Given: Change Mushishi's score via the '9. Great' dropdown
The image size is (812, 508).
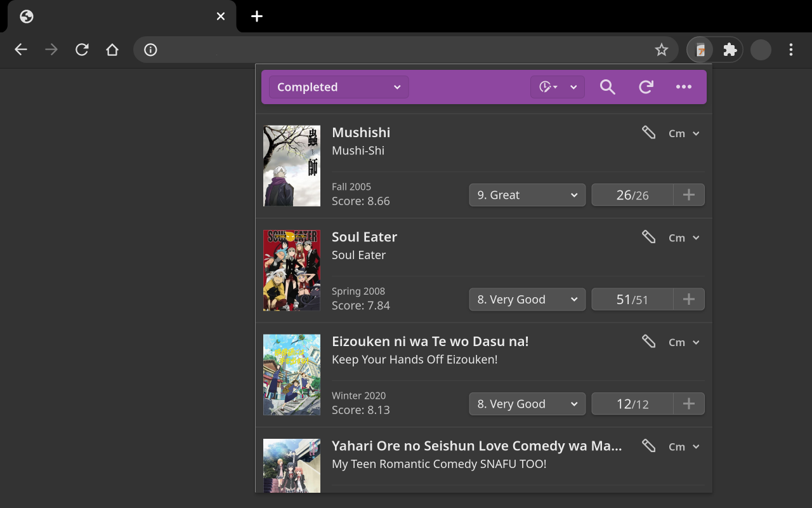Looking at the screenshot, I should pyautogui.click(x=527, y=195).
